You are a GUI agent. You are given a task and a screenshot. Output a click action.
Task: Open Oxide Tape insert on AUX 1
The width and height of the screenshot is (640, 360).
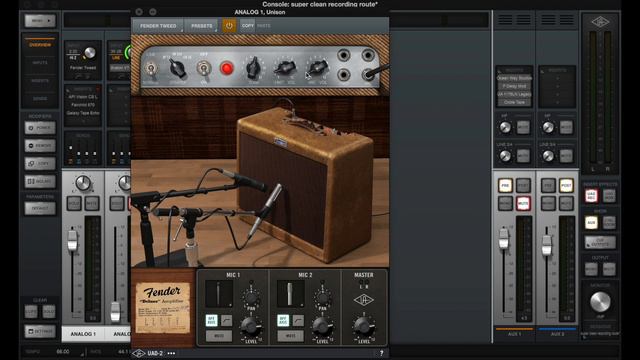[x=514, y=102]
